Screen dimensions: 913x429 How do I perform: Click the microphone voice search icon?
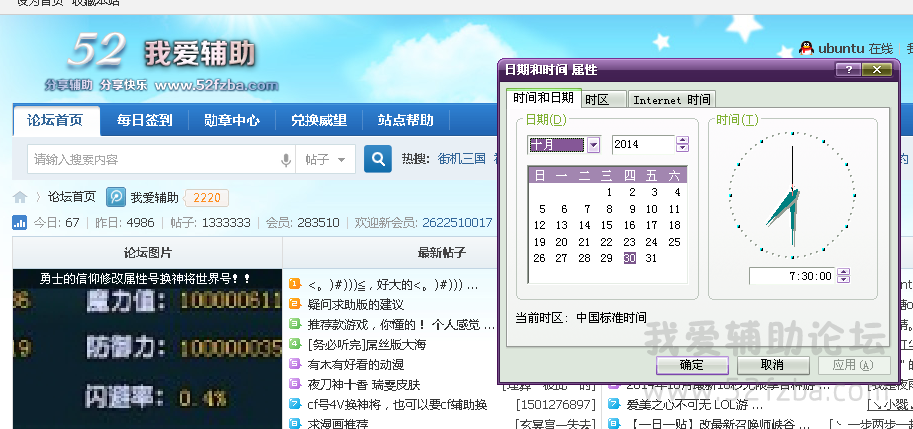pyautogui.click(x=285, y=159)
